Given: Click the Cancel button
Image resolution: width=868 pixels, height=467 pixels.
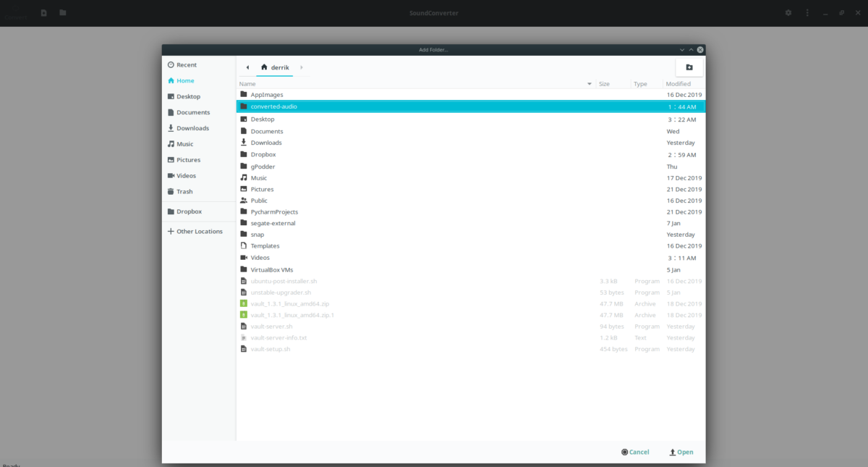Looking at the screenshot, I should point(635,451).
